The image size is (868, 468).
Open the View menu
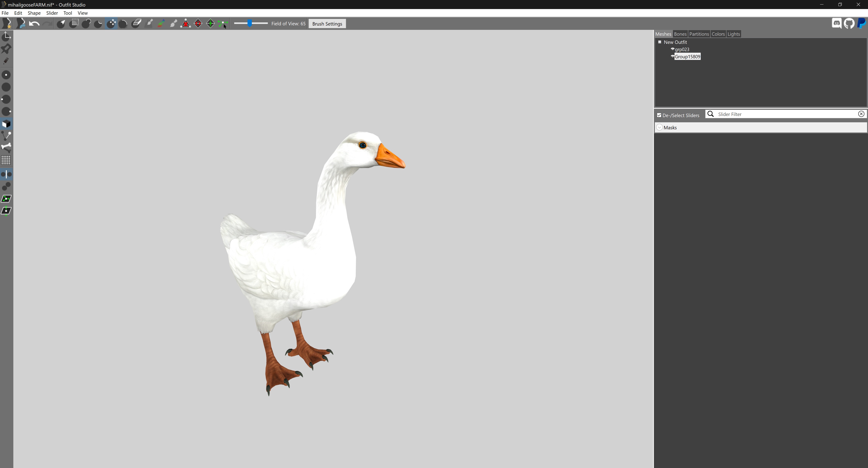(83, 13)
